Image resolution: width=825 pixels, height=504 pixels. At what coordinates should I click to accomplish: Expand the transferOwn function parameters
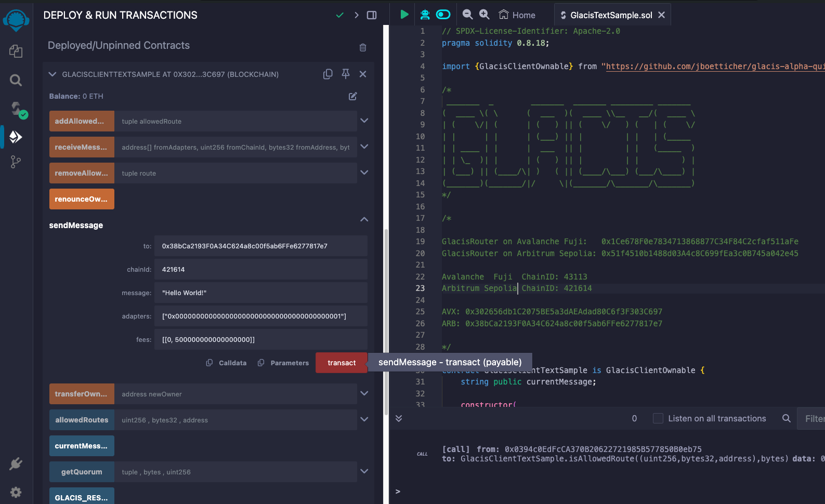[x=364, y=393]
